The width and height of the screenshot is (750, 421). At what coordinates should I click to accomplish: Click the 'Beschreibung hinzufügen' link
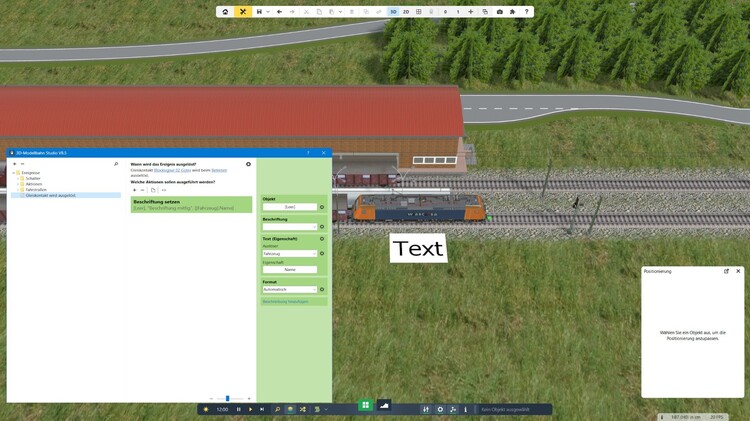[286, 302]
